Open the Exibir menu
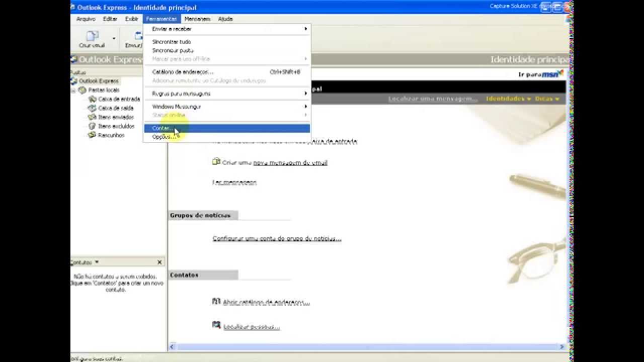644x362 pixels. tap(131, 19)
